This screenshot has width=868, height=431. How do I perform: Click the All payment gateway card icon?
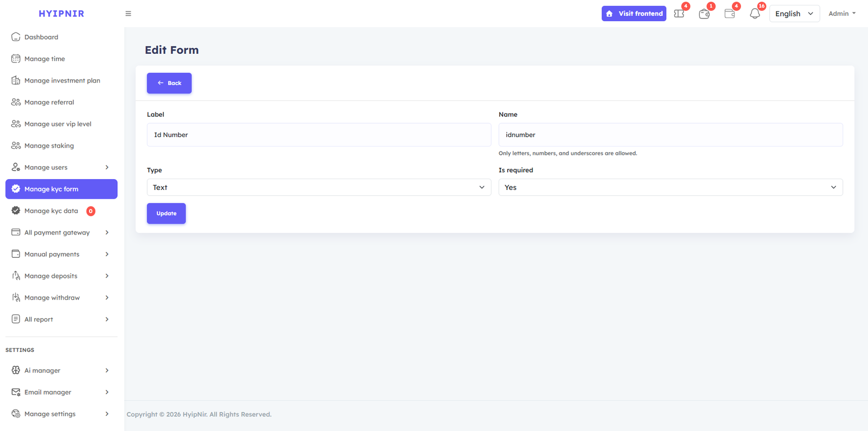(x=16, y=232)
